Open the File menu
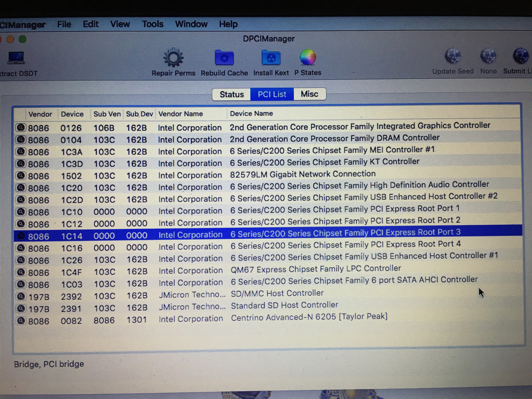 click(64, 24)
